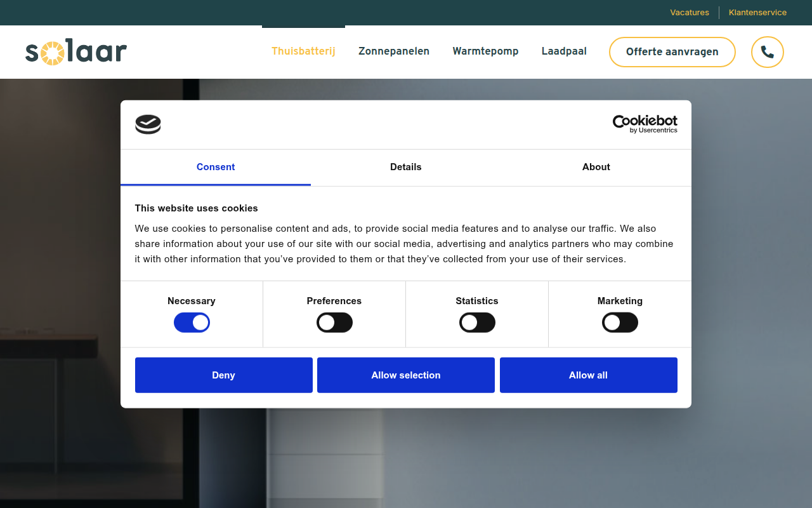
Task: Select the Consent tab
Action: pos(216,167)
